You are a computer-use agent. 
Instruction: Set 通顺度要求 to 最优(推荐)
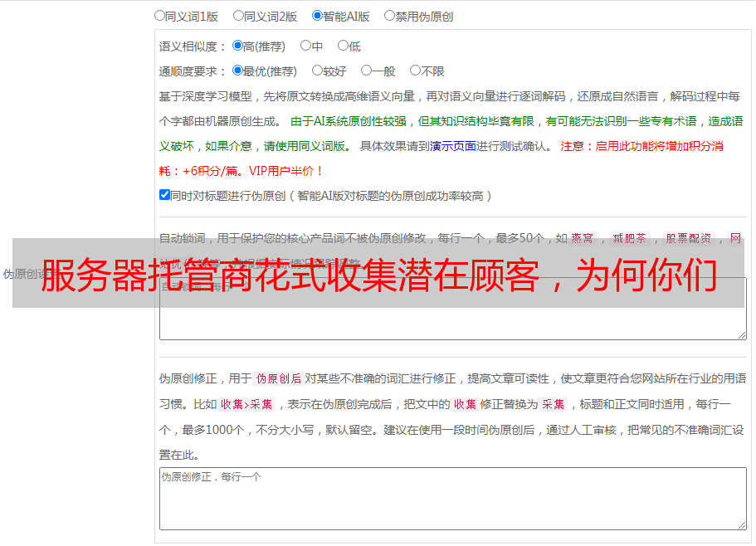pyautogui.click(x=237, y=71)
